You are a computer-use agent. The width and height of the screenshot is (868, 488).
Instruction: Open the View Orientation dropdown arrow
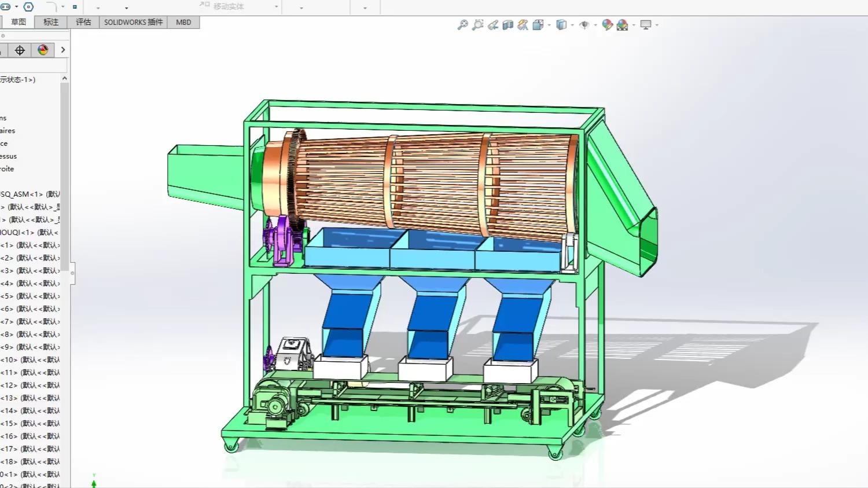549,25
